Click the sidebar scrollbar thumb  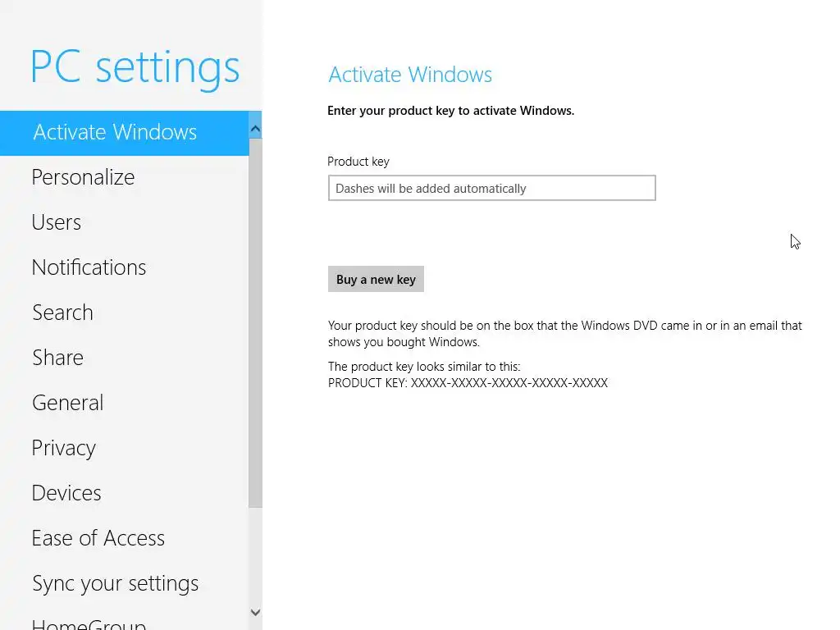point(256,322)
